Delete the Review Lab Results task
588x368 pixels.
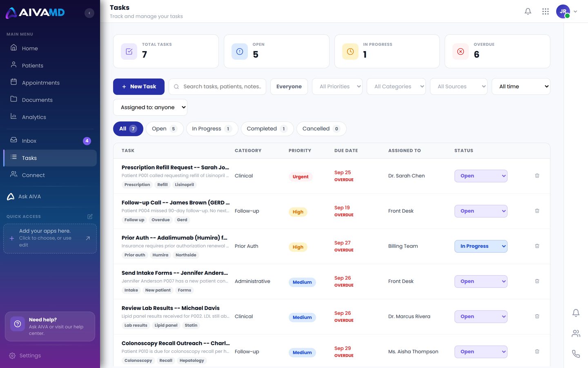point(537,316)
